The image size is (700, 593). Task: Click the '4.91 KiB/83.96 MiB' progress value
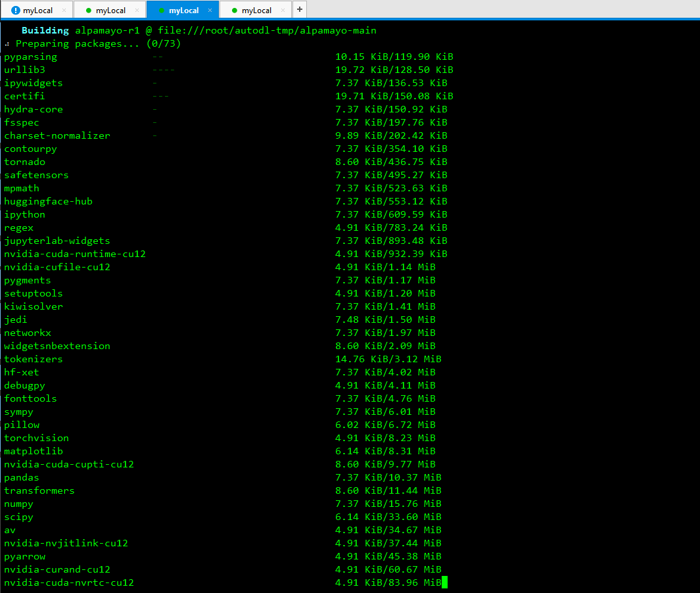click(x=388, y=582)
